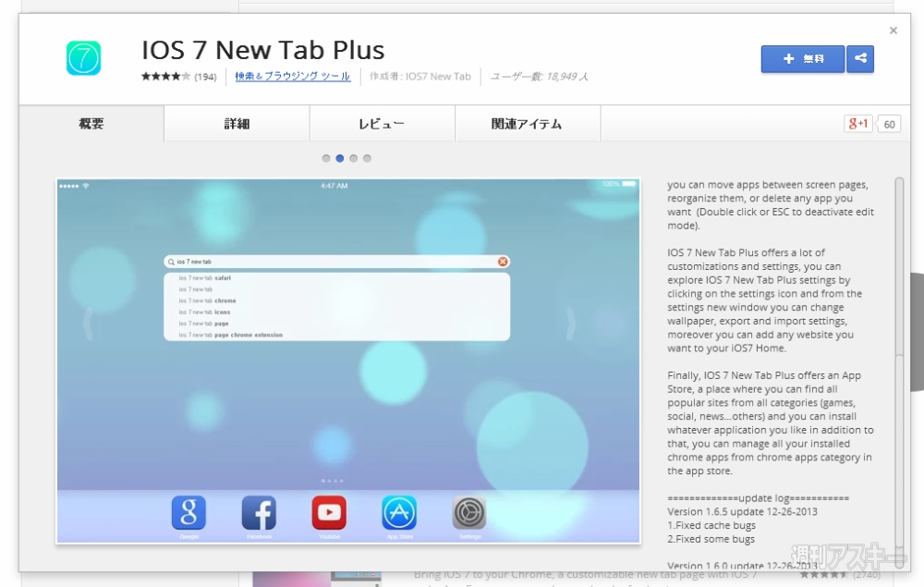924x587 pixels.
Task: Click the +1 count of 60
Action: tap(889, 125)
